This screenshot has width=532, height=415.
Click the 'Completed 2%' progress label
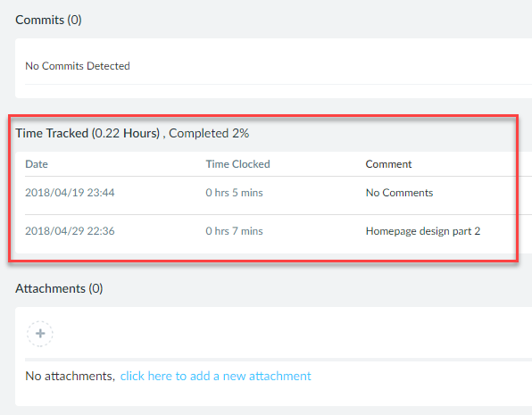coord(209,133)
